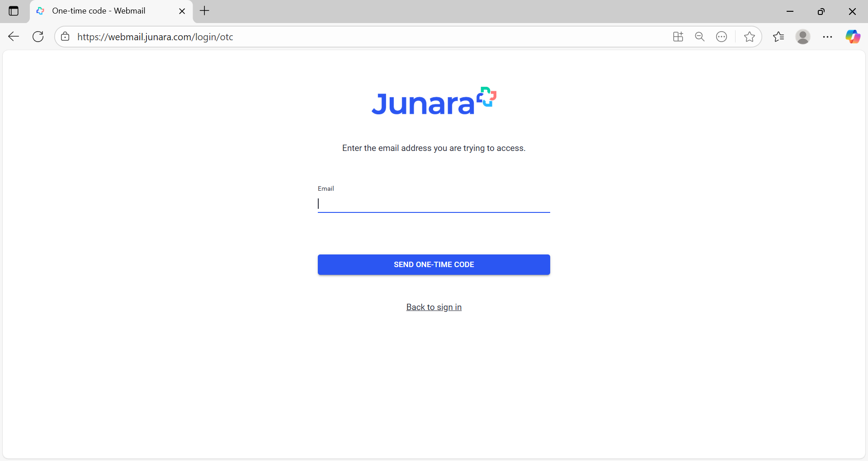868x461 pixels.
Task: Open the browser profile avatar
Action: pyautogui.click(x=803, y=37)
